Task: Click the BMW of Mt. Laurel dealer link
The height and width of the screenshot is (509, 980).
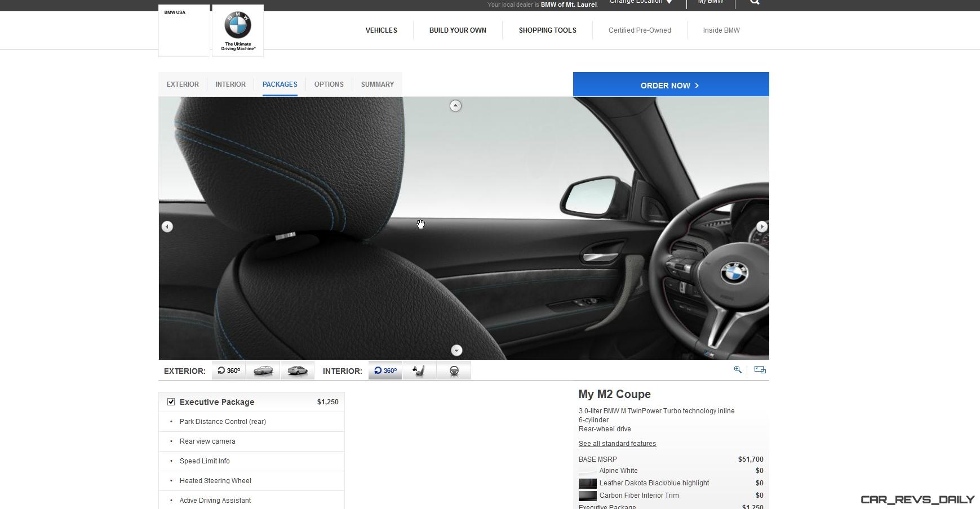Action: (569, 5)
